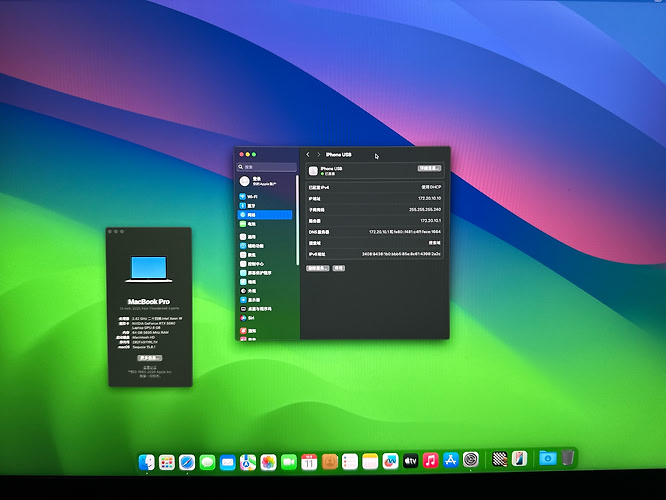Image resolution: width=666 pixels, height=500 pixels.
Task: Open Apple TV from the Dock
Action: pos(410,460)
